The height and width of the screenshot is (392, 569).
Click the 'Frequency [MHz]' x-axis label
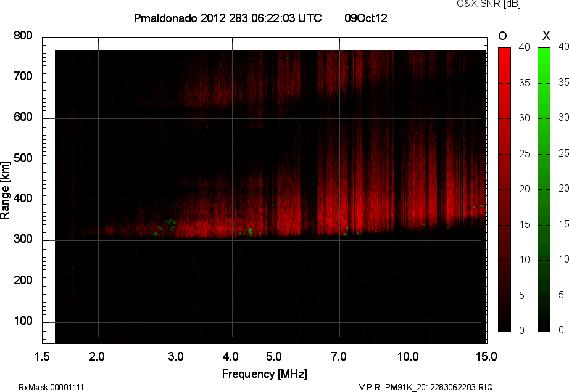click(x=265, y=374)
